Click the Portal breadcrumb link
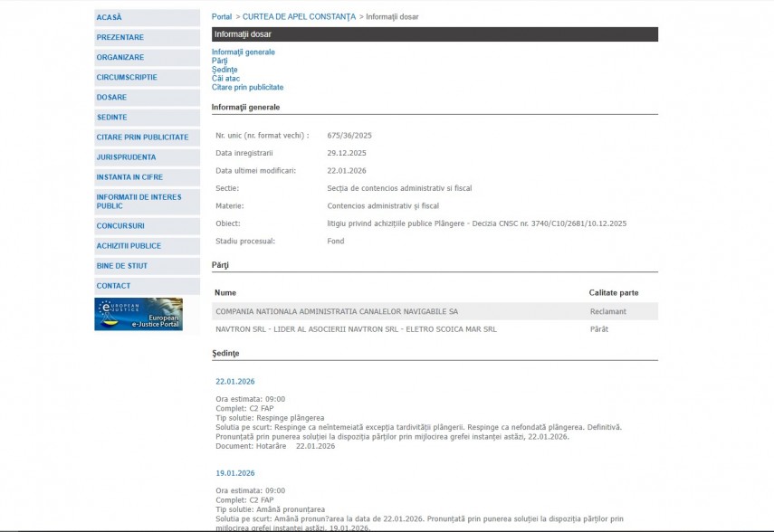 pos(222,16)
